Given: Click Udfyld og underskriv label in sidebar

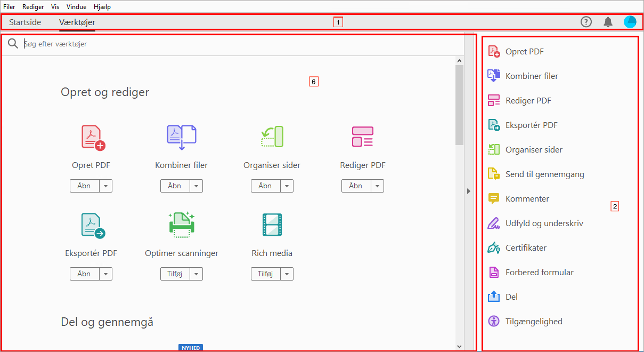Looking at the screenshot, I should click(x=544, y=223).
